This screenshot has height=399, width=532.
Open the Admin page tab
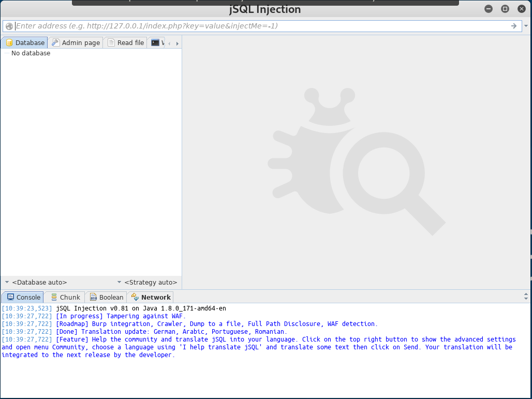pos(76,43)
